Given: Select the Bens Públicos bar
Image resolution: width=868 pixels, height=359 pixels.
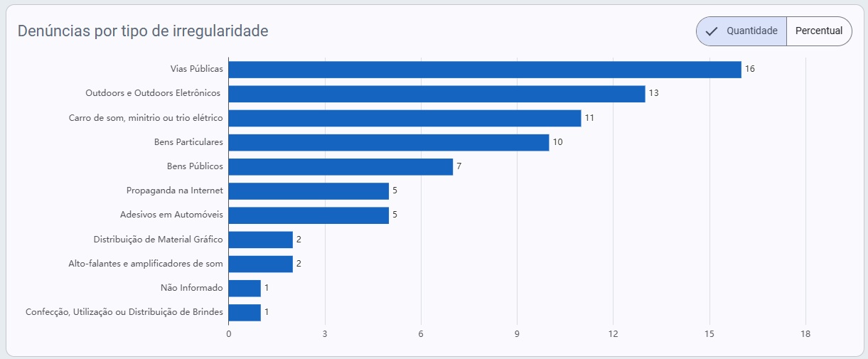Looking at the screenshot, I should point(341,166).
